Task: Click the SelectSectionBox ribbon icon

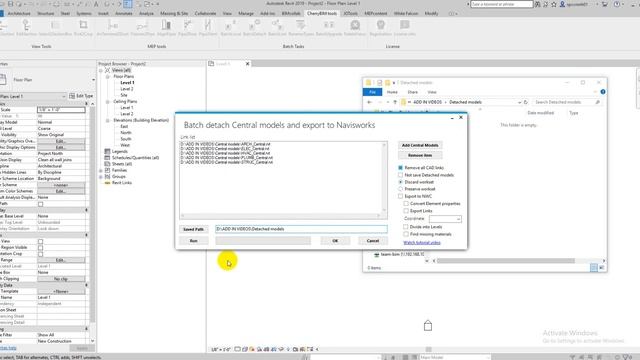Action: tap(55, 25)
